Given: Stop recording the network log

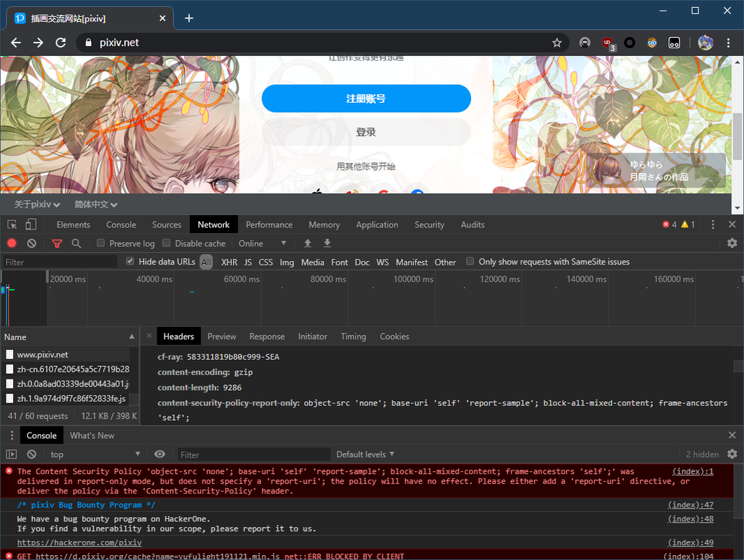Looking at the screenshot, I should pos(12,244).
